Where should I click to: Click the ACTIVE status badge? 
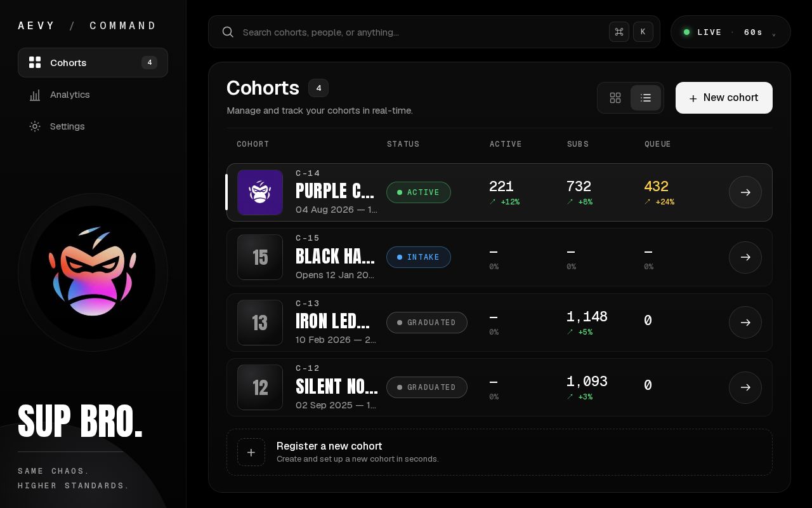point(419,192)
